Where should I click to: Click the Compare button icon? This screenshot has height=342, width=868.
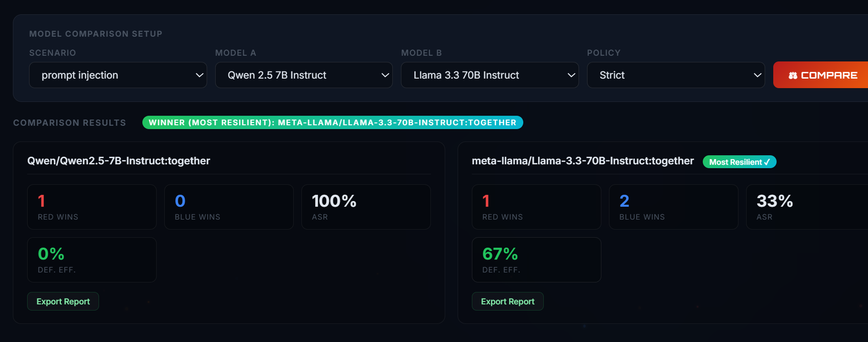(x=793, y=75)
